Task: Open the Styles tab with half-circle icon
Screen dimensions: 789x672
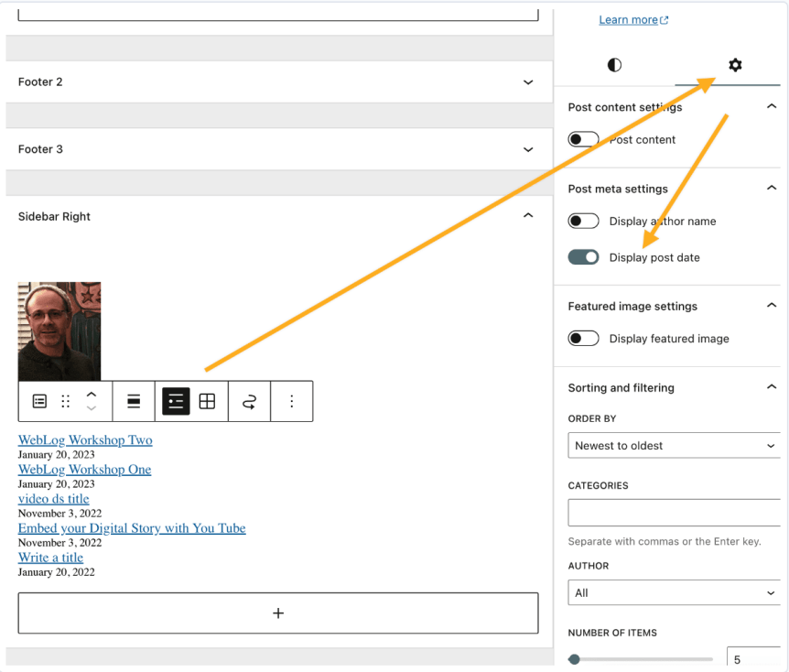Action: pyautogui.click(x=614, y=65)
